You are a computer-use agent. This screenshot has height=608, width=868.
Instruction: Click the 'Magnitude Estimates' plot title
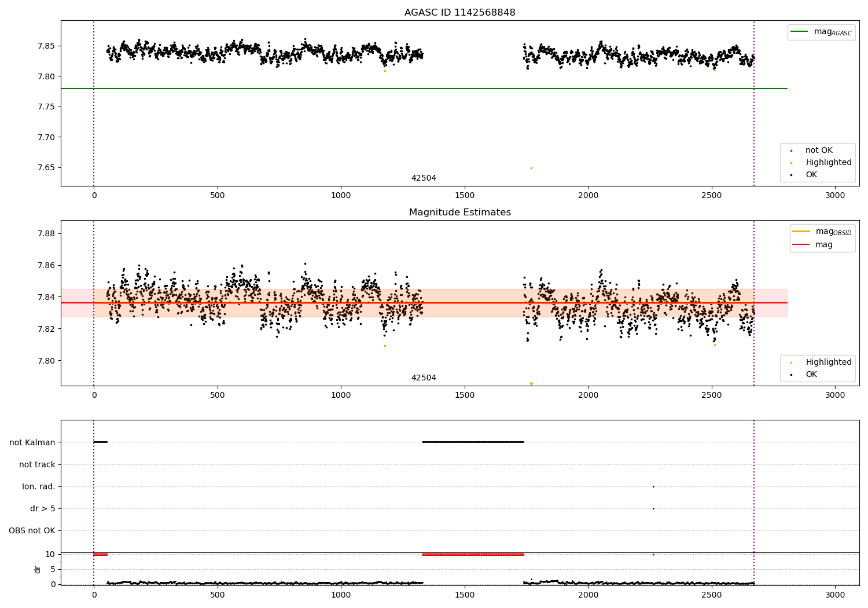[459, 213]
